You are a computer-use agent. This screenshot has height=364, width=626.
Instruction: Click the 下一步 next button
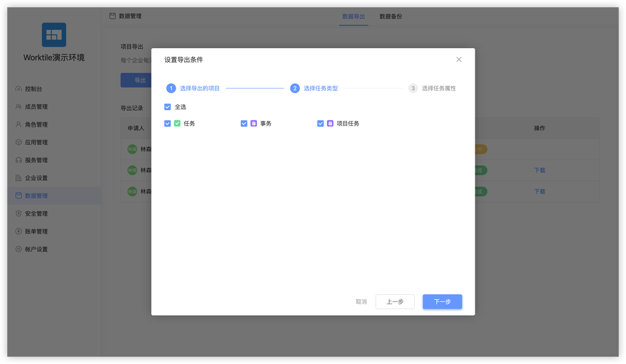443,301
